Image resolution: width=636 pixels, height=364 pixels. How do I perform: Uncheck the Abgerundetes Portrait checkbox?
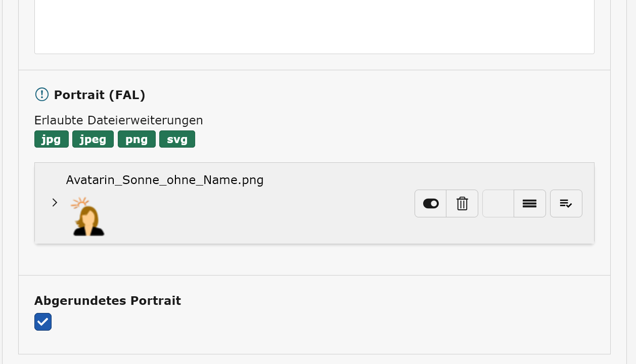pyautogui.click(x=43, y=322)
